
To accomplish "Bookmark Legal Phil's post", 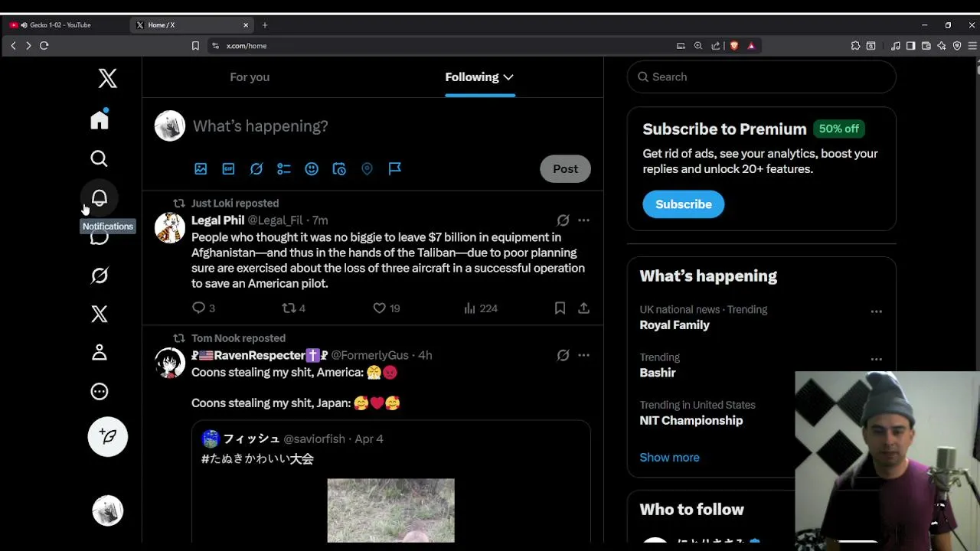I will click(x=560, y=308).
